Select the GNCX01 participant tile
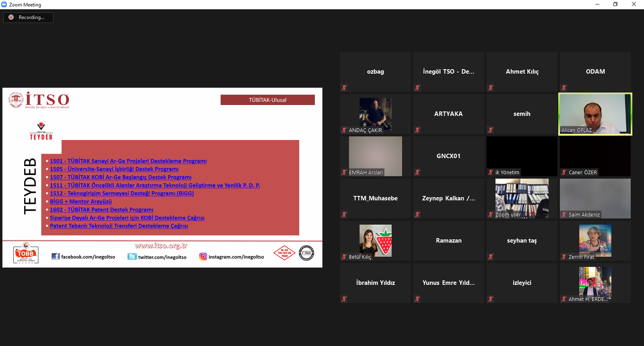This screenshot has height=346, width=644. (449, 156)
